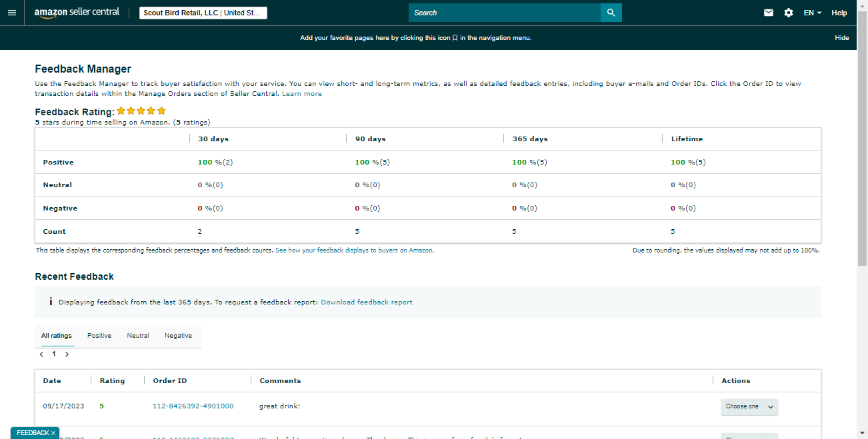Click the Count row label

pyautogui.click(x=55, y=232)
